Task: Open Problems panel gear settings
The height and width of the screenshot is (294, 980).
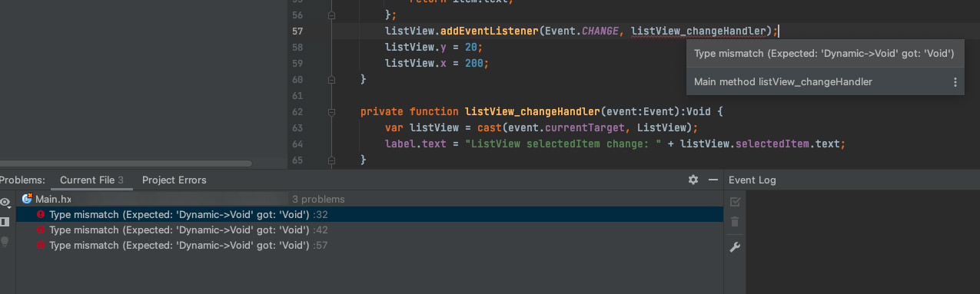Action: tap(693, 180)
